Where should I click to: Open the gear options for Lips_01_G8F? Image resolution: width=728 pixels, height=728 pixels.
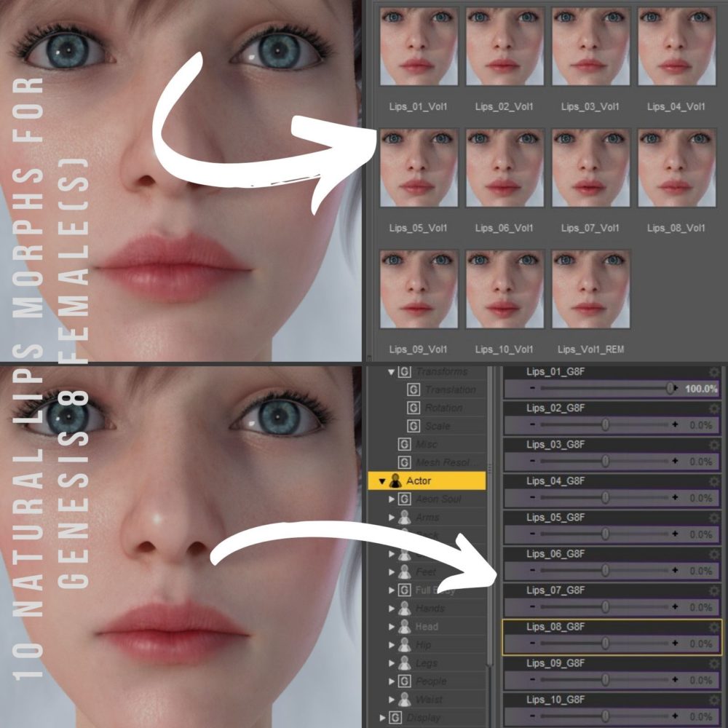point(715,372)
